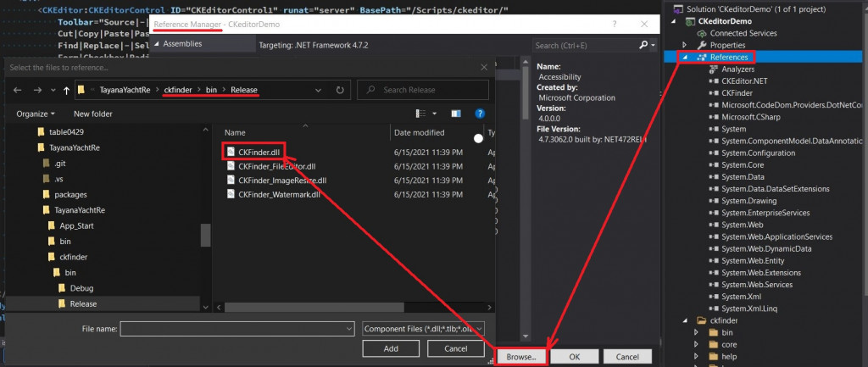Screen dimensions: 868x367
Task: Open Reference Manager help question mark
Action: [615, 25]
